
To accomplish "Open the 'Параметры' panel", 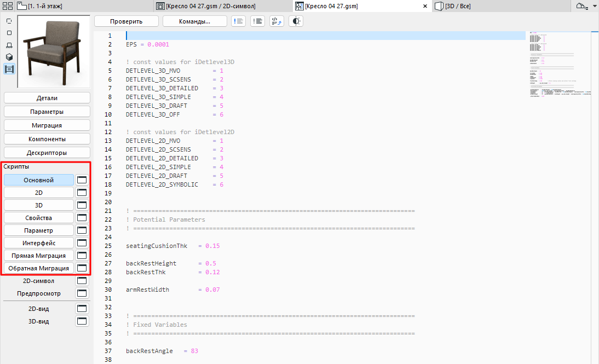I will pos(47,111).
